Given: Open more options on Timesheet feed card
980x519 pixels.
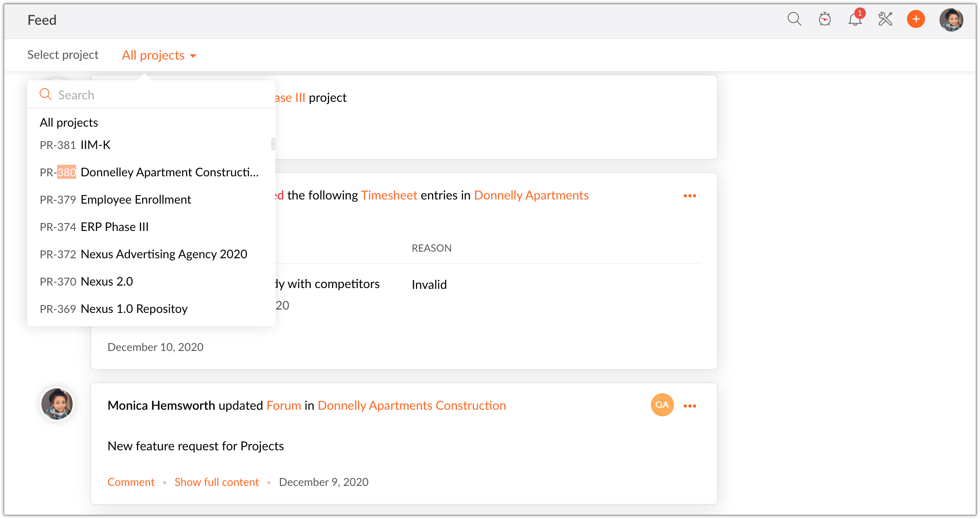Looking at the screenshot, I should 690,196.
